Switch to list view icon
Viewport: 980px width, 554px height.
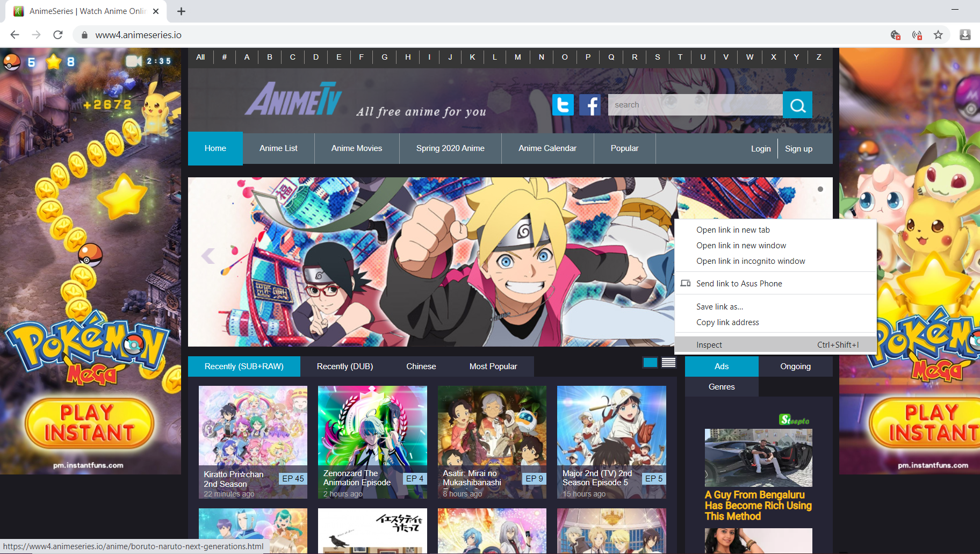669,363
